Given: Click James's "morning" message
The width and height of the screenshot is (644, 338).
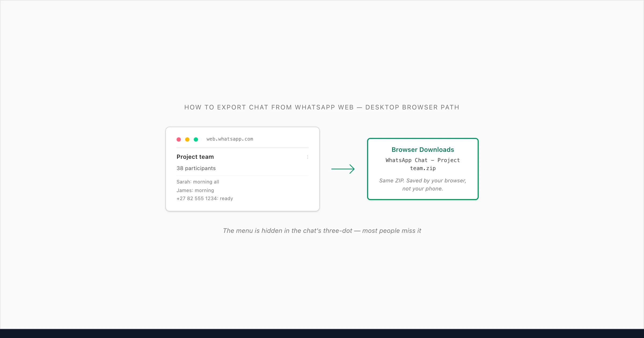Looking at the screenshot, I should 195,190.
